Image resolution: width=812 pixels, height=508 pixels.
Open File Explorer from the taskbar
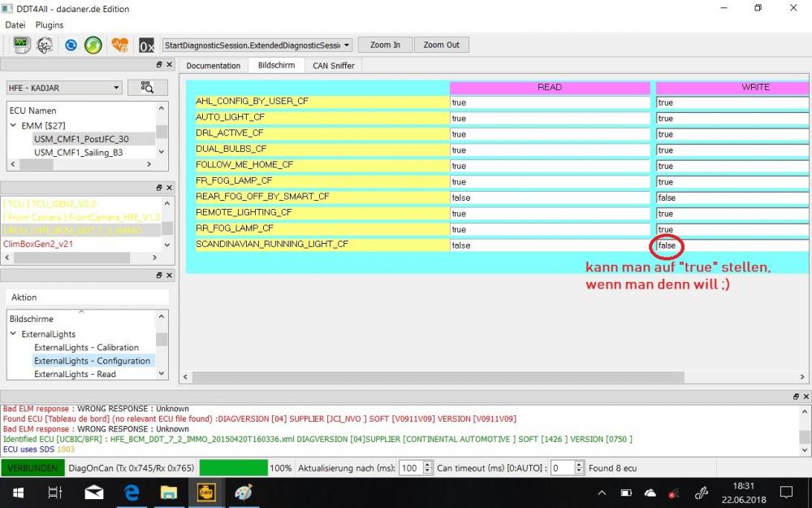tap(169, 493)
